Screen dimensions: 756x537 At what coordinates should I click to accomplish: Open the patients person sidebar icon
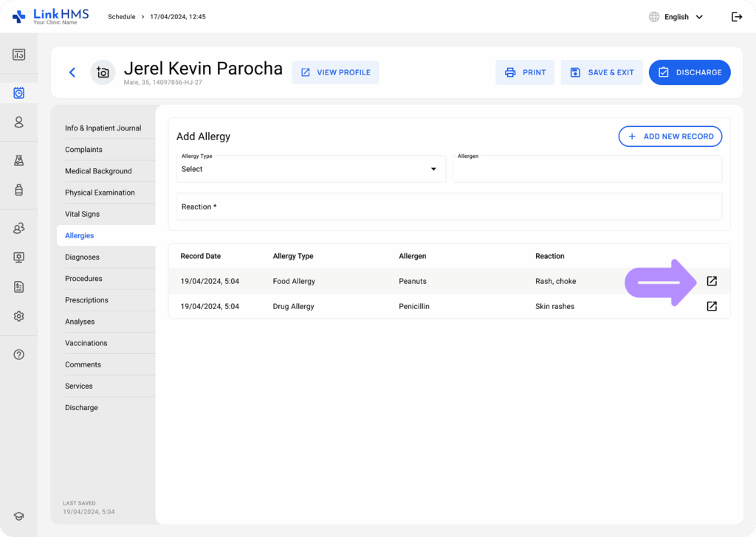[x=18, y=122]
